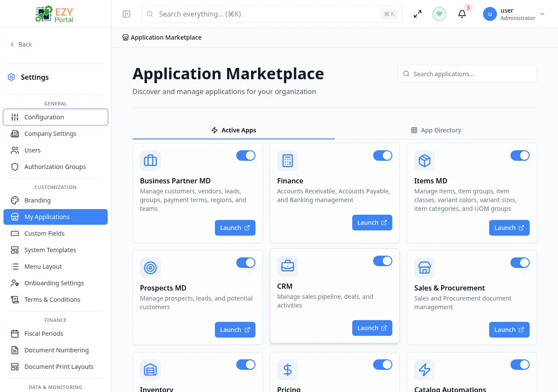This screenshot has height=392, width=558.
Task: Click the Fiscal Periods calendar icon
Action: (15, 334)
